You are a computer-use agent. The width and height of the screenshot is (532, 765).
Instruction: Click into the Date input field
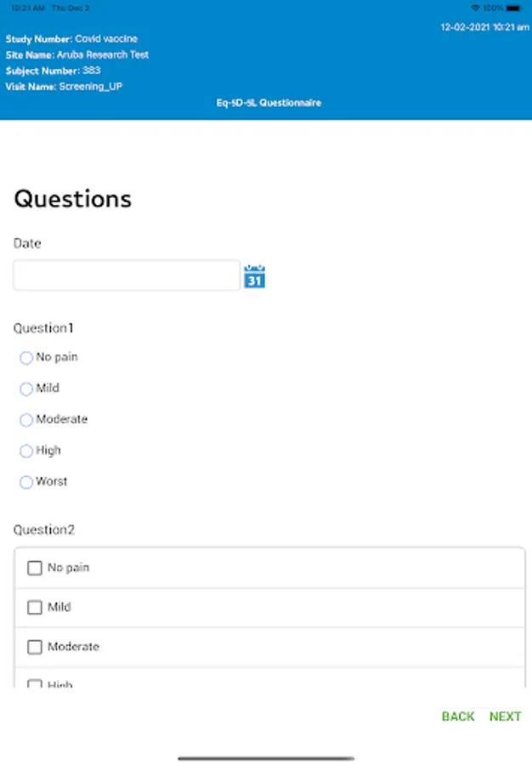[127, 275]
